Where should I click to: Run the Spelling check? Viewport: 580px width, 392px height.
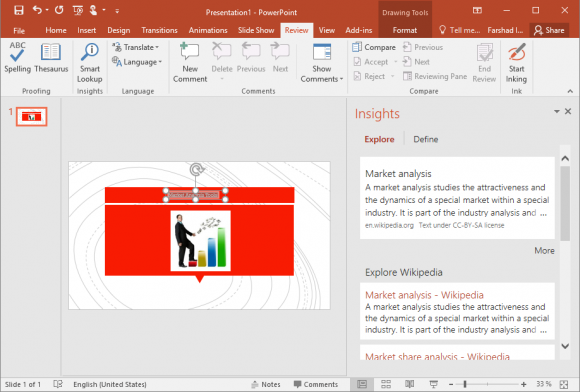point(17,57)
